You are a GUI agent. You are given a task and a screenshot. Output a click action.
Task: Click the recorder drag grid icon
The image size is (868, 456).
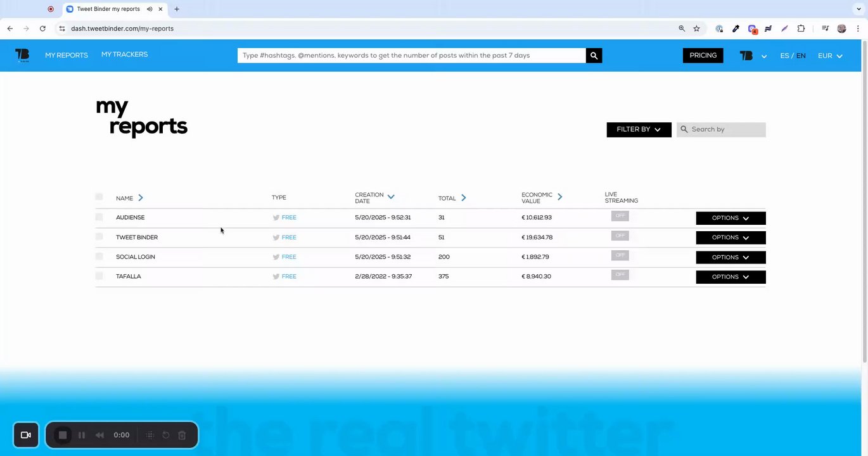(150, 435)
